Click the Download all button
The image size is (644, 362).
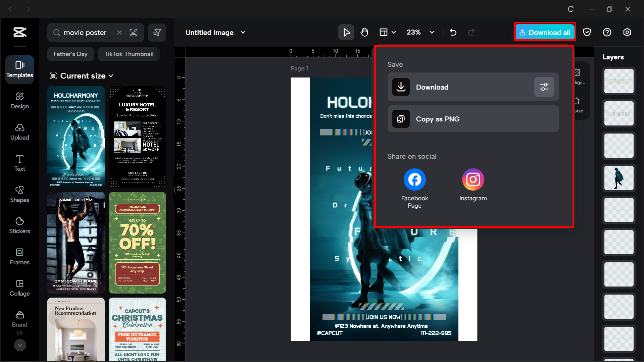point(545,32)
